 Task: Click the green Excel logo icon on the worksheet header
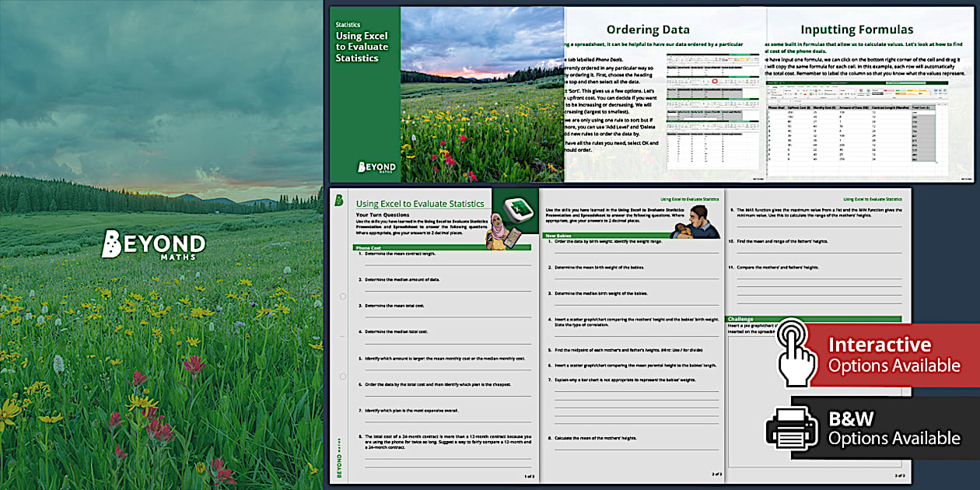click(x=517, y=212)
